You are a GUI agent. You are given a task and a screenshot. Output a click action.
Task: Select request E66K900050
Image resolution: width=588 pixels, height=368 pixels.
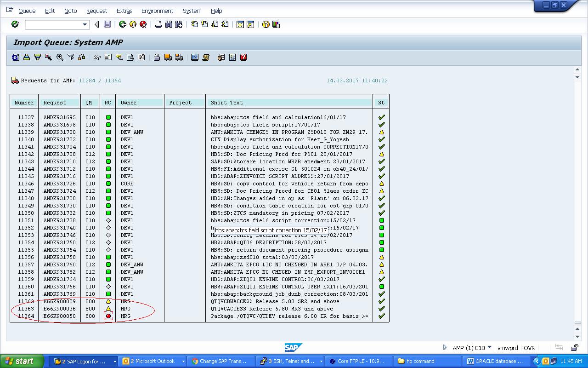60,316
